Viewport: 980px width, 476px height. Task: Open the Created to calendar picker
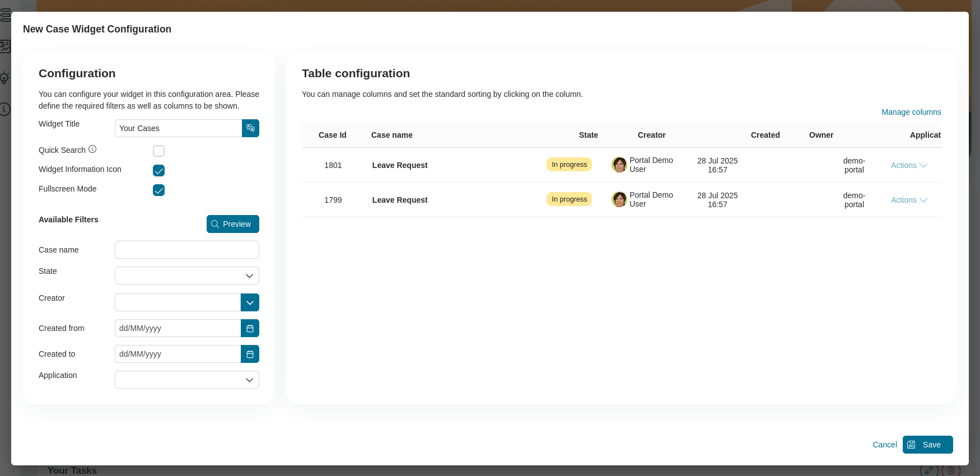pos(250,354)
